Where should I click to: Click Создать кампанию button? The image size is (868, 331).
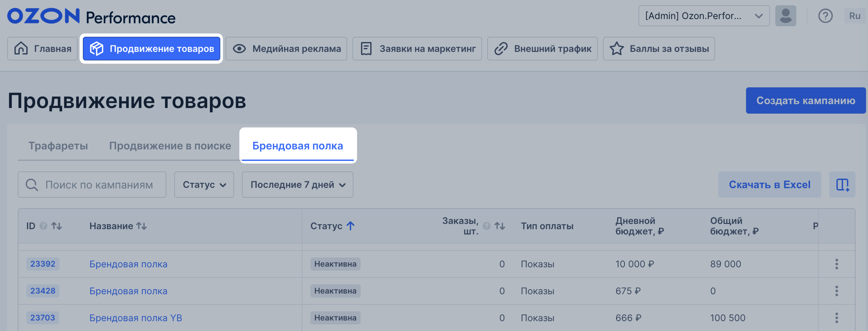[805, 100]
